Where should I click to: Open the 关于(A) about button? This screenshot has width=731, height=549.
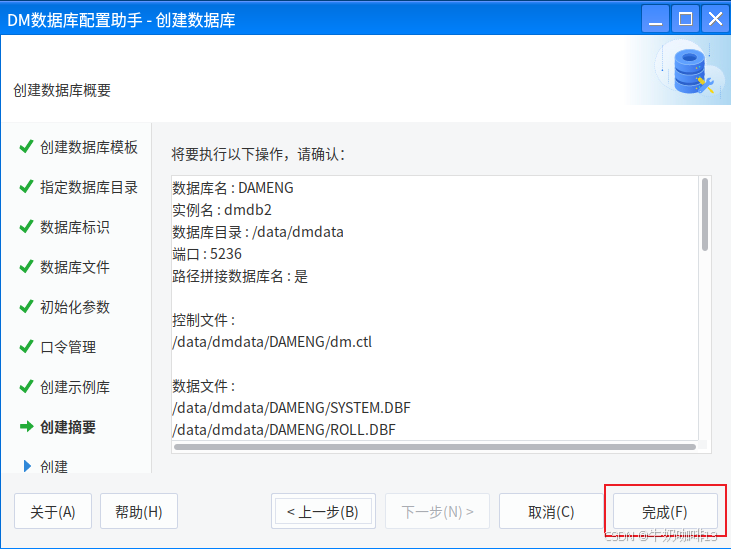click(x=53, y=511)
